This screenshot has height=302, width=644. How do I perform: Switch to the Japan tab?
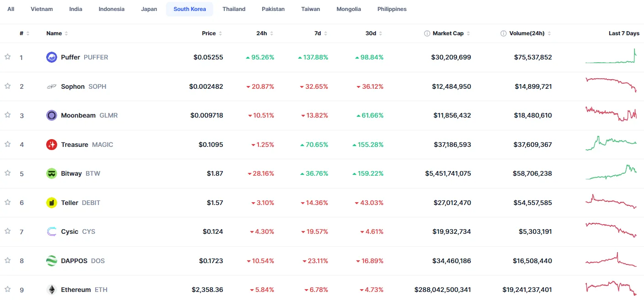point(149,9)
